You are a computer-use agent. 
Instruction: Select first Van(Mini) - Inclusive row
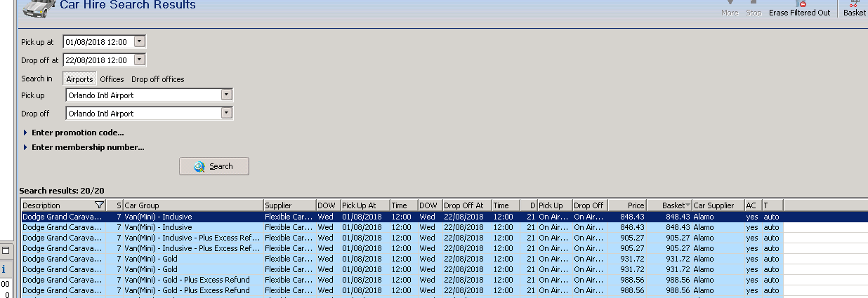point(402,217)
